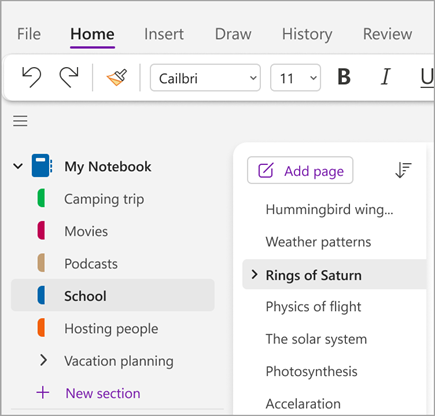
Task: Click the Redo arrow icon
Action: point(69,77)
